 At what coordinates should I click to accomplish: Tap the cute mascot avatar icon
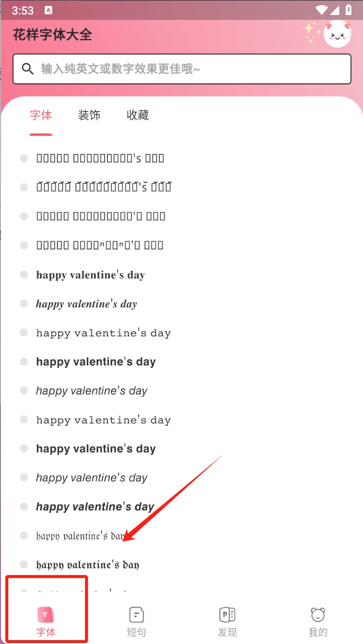point(337,33)
